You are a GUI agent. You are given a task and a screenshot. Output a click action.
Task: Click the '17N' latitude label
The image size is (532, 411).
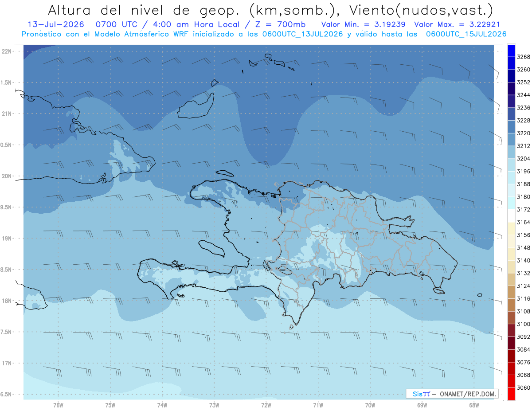pyautogui.click(x=6, y=363)
